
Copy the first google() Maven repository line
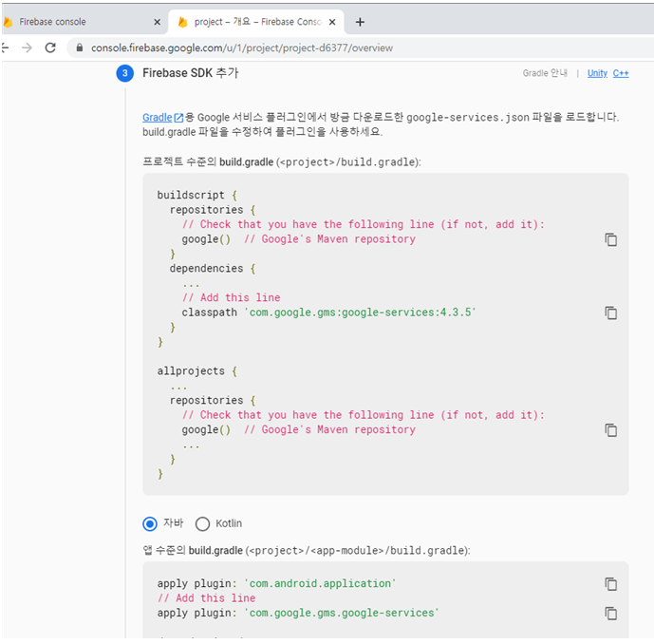(x=610, y=239)
